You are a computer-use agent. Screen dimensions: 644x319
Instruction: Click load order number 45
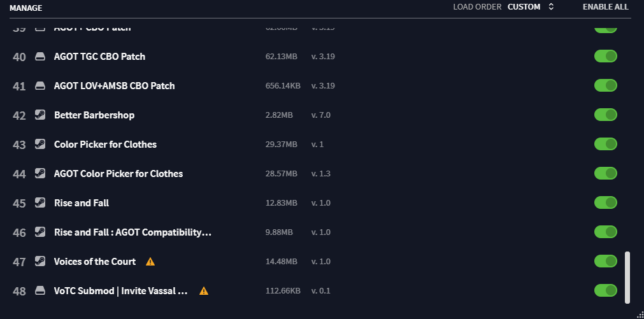coord(19,204)
